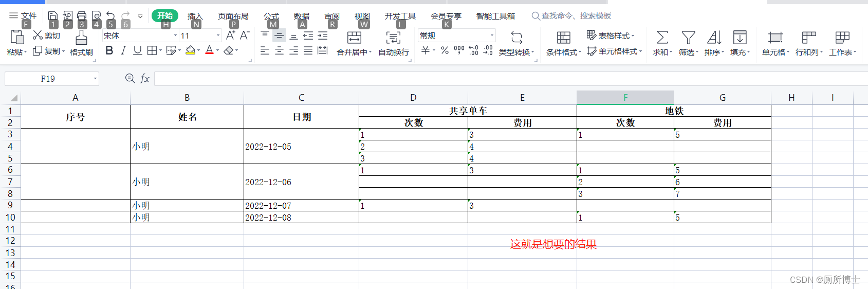The width and height of the screenshot is (868, 289).
Task: Select cell containing 2022-12-06
Action: [301, 182]
